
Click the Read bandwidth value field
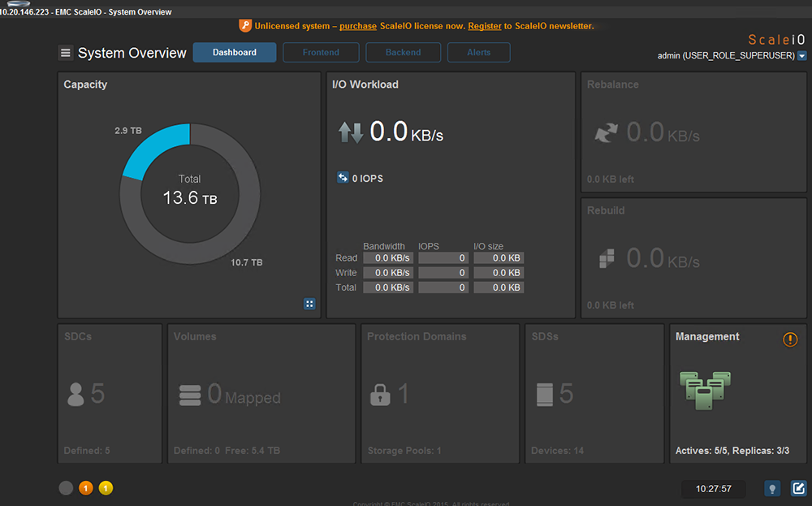click(x=388, y=258)
